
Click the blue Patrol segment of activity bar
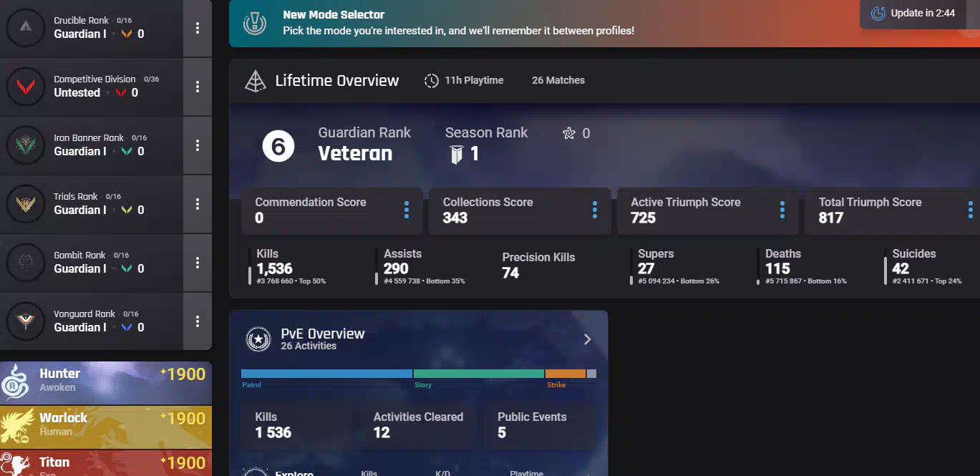point(326,374)
